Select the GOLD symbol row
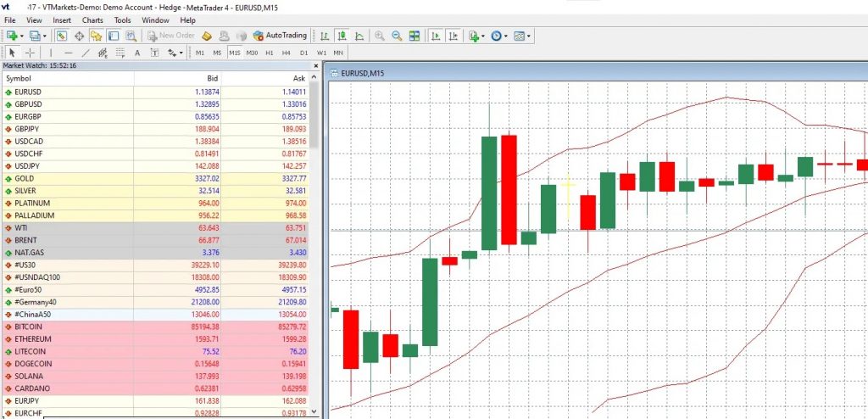 click(156, 178)
